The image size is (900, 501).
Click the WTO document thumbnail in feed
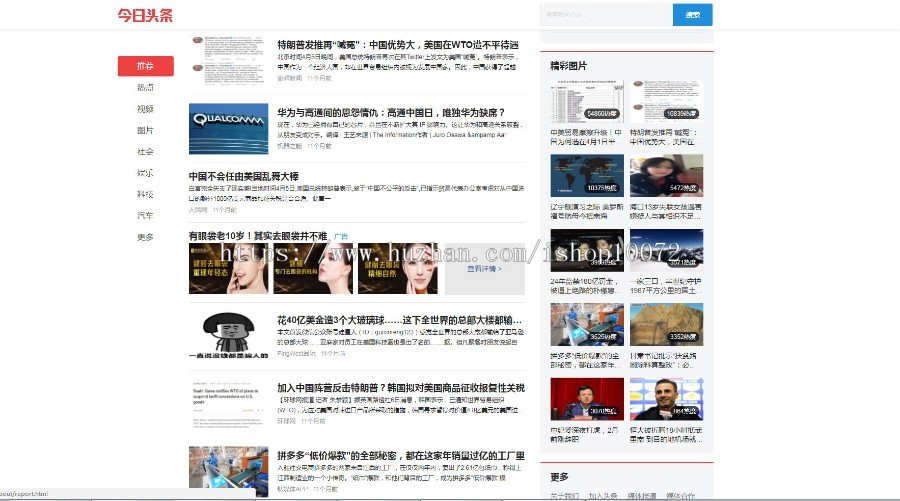point(228,403)
